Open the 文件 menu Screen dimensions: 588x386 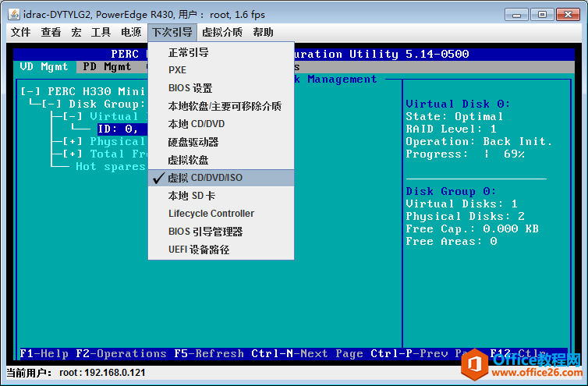(20, 32)
